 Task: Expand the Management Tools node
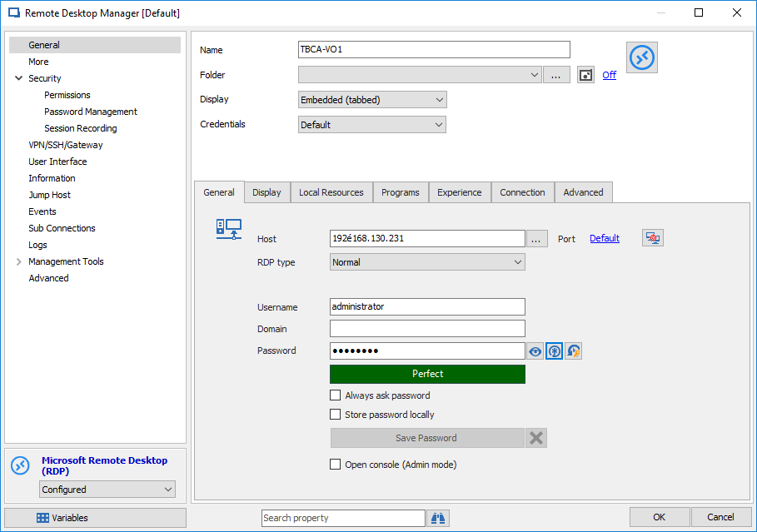click(x=19, y=261)
